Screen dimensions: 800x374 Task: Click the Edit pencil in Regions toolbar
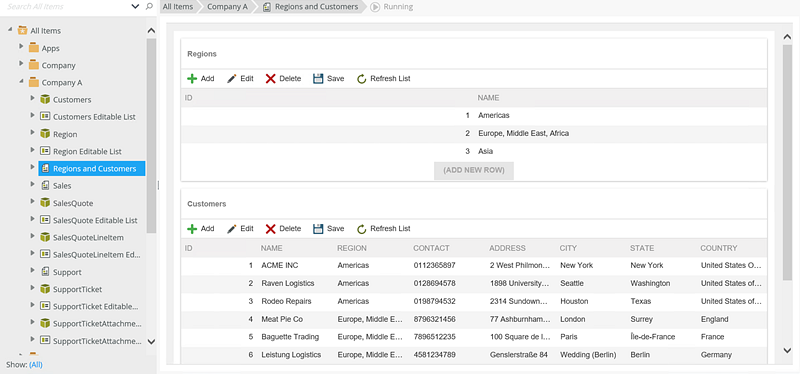232,79
